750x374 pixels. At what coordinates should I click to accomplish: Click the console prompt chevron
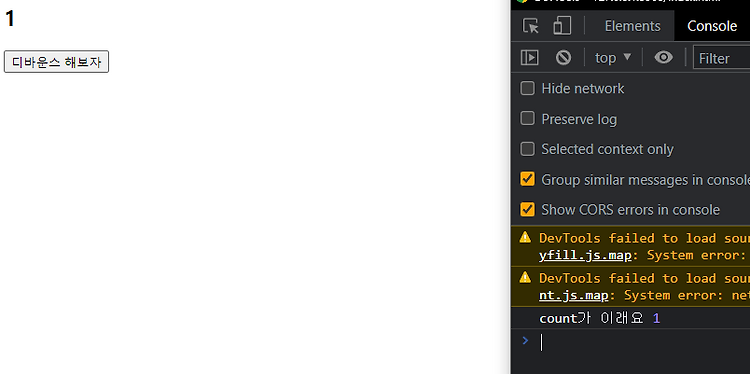(525, 341)
